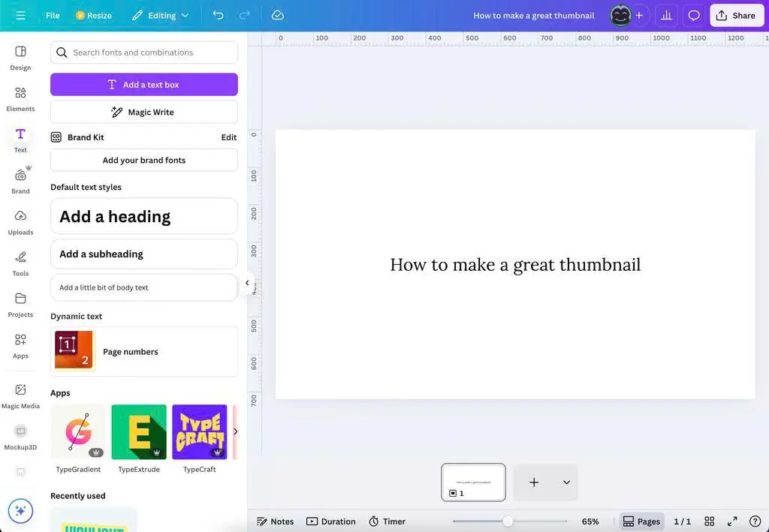Viewport: 769px width, 532px height.
Task: Collapse the side panel with arrow
Action: point(247,283)
